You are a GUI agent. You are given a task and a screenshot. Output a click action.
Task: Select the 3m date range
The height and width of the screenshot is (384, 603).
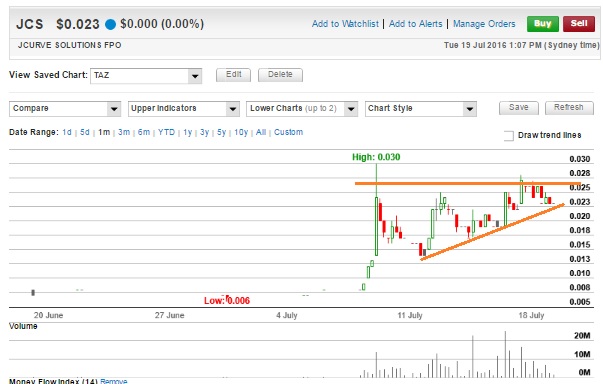tap(124, 132)
